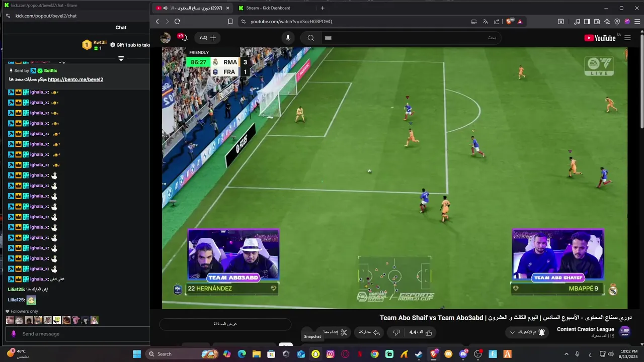Screen dimensions: 644x362
Task: Click the Content Creator League channel avatar
Action: click(x=625, y=331)
